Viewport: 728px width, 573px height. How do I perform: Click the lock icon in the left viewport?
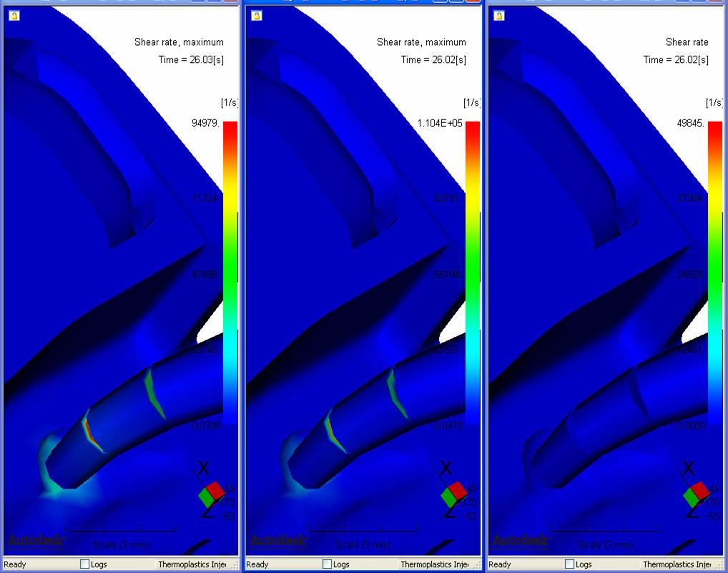tap(15, 16)
